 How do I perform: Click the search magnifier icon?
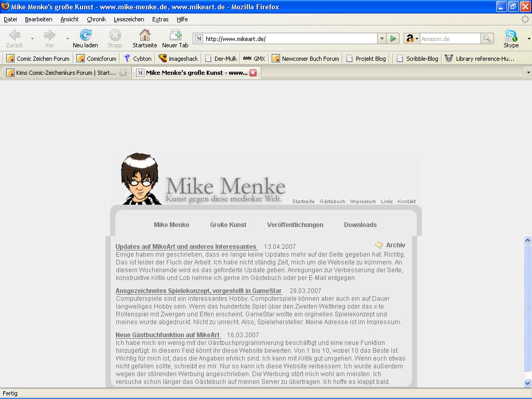(487, 38)
